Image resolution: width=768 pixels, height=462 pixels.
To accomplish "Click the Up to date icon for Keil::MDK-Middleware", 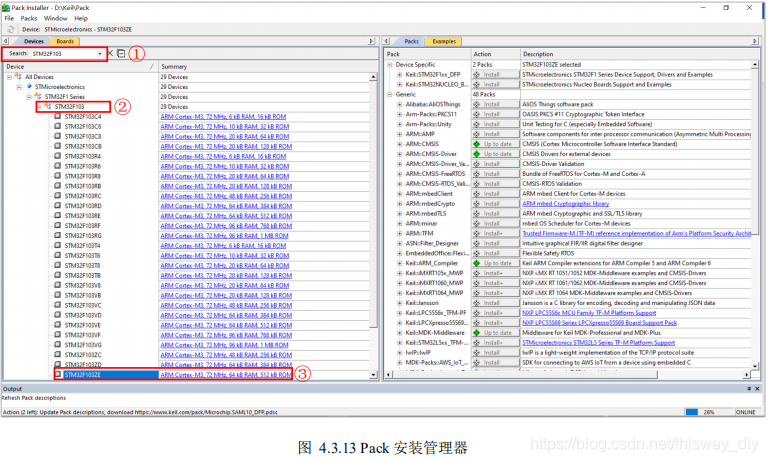I will pyautogui.click(x=476, y=333).
